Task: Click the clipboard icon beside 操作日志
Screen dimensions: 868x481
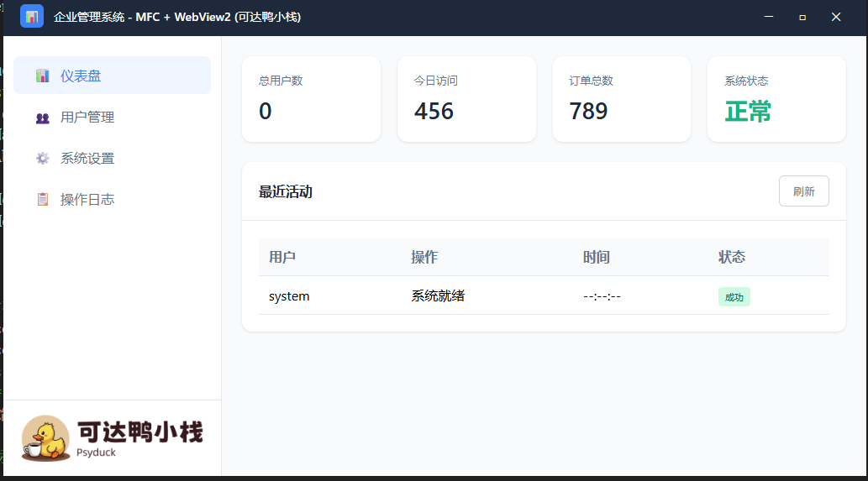Action: click(43, 200)
